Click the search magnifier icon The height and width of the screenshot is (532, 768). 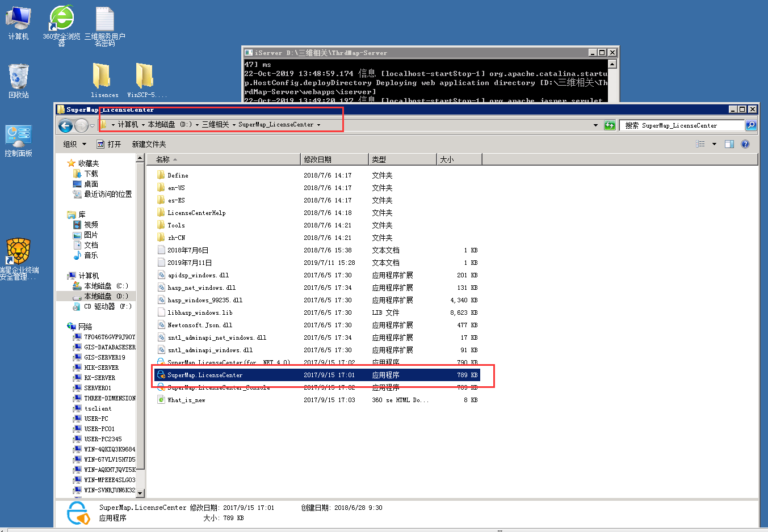(751, 125)
